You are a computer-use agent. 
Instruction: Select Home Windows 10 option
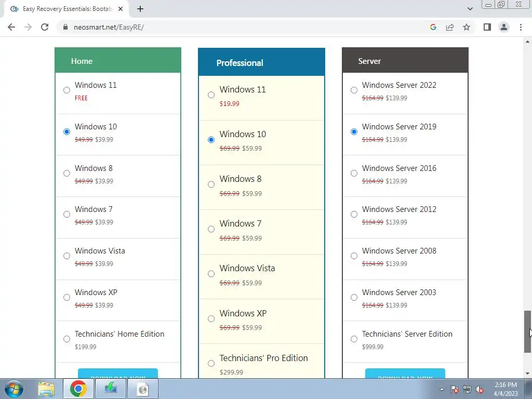pyautogui.click(x=66, y=131)
